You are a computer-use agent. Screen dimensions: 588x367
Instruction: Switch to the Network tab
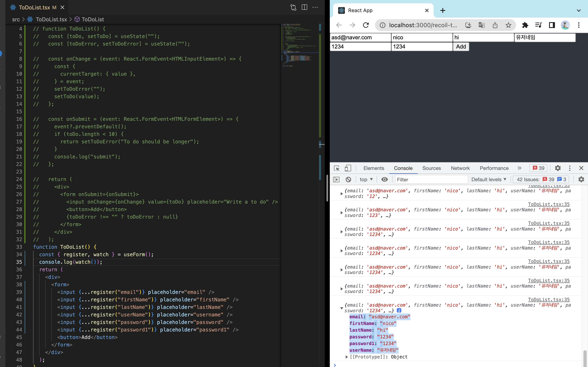(x=460, y=168)
